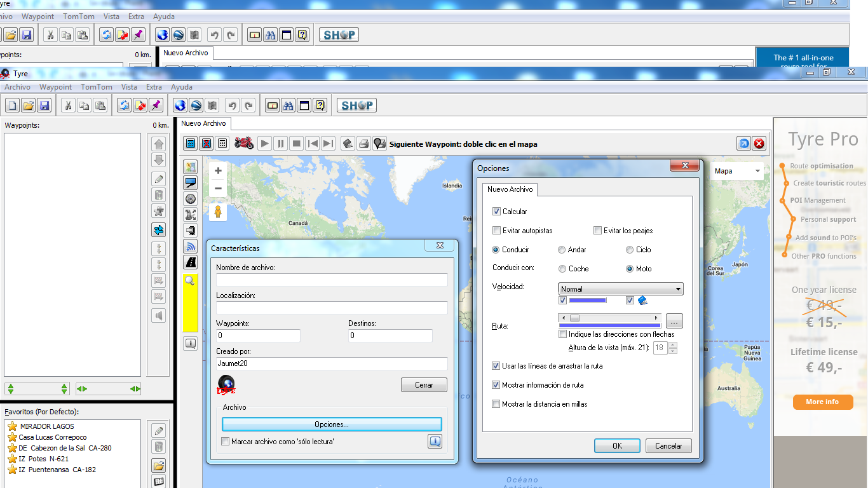Image resolution: width=868 pixels, height=488 pixels.
Task: Open TomTom menu in front Tyre window
Action: click(97, 87)
